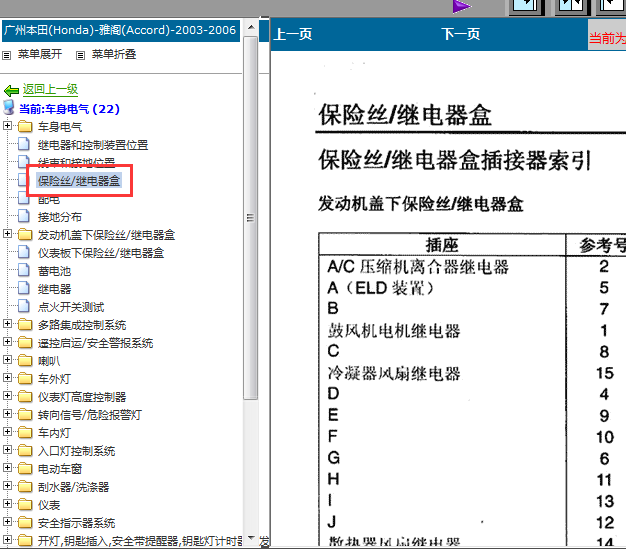Viewport: 626px width, 549px height.
Task: Go to next page with 下一页
Action: (461, 34)
